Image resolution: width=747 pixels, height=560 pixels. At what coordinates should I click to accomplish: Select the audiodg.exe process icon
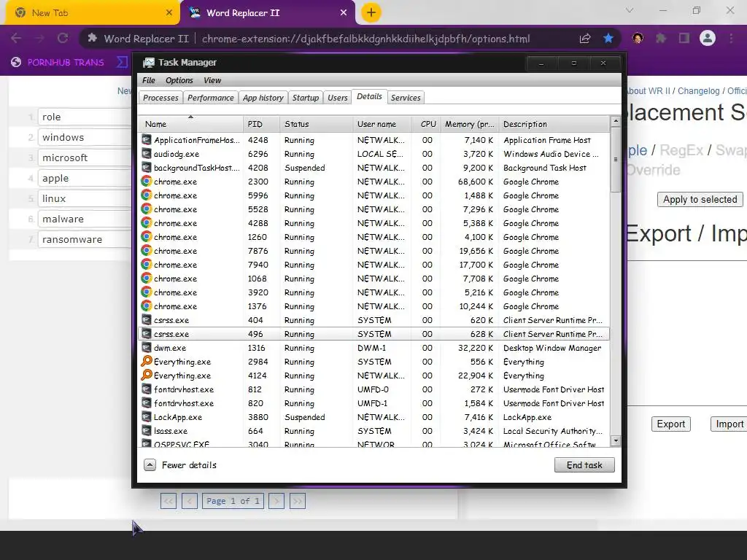point(146,154)
